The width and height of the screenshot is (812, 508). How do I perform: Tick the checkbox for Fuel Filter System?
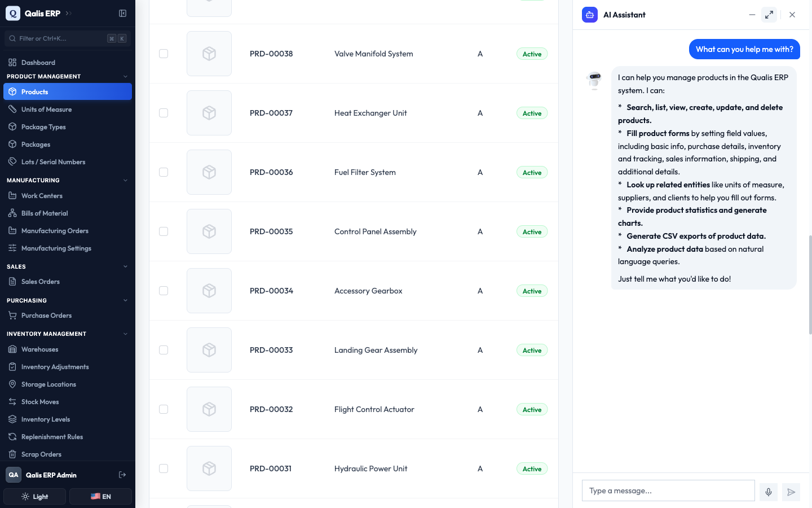click(x=164, y=172)
